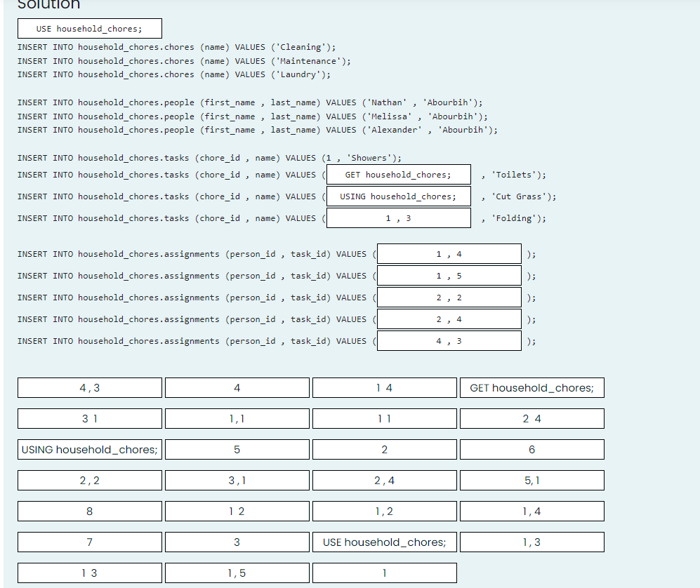Screen dimensions: 700x588
Task: Click the tasks insert line for 'Showers'
Action: 209,157
